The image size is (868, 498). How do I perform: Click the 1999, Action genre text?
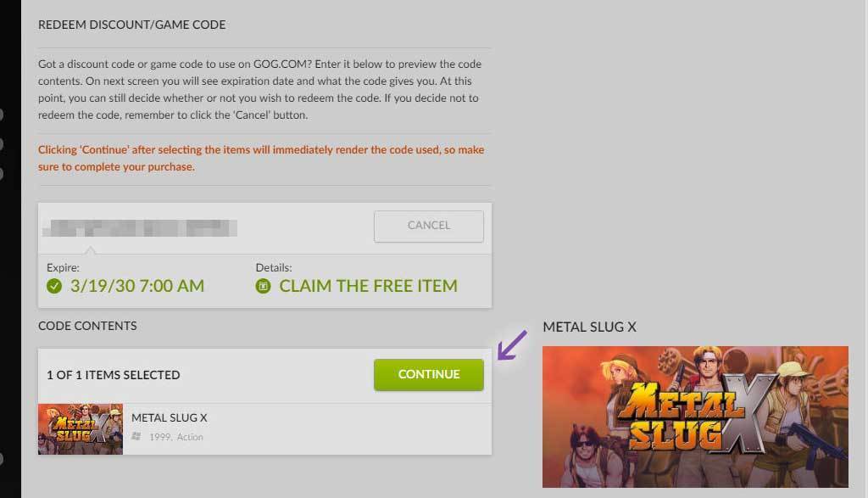click(x=176, y=437)
